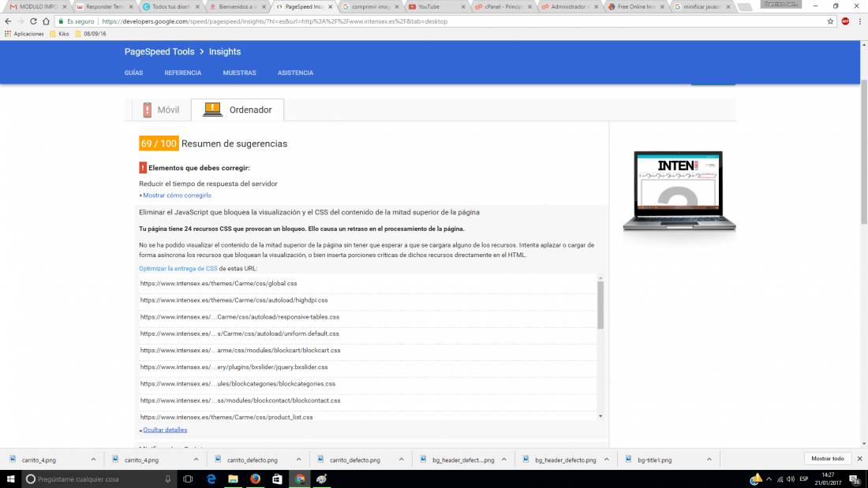
Task: Open the Windows Store taskbar icon
Action: pos(277,479)
